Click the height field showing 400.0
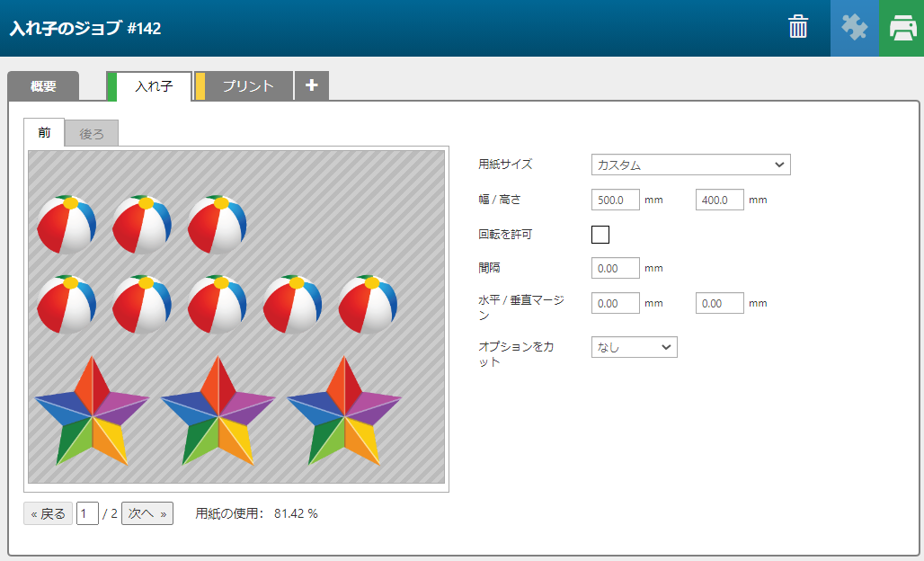The image size is (924, 561). click(x=719, y=200)
